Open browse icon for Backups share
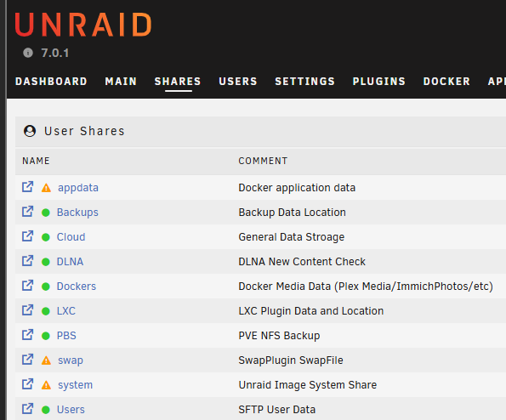Image resolution: width=506 pixels, height=420 pixels. tap(27, 212)
